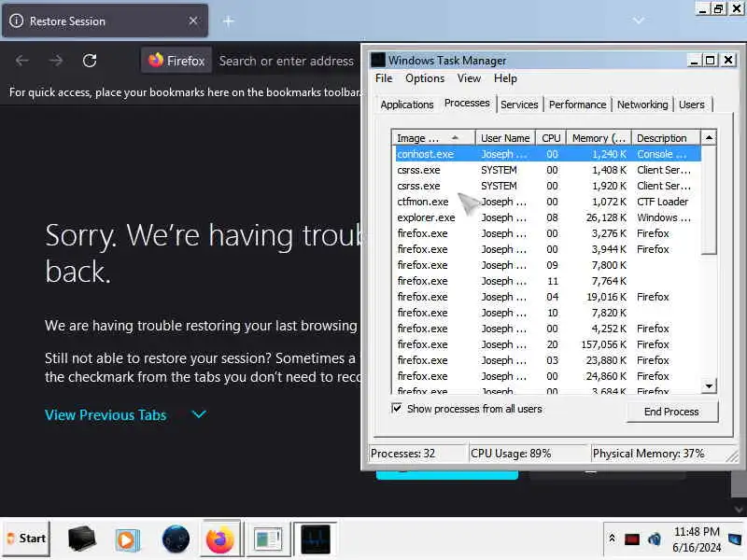Switch to the Processes tab
Screen dimensions: 747x560
(467, 103)
